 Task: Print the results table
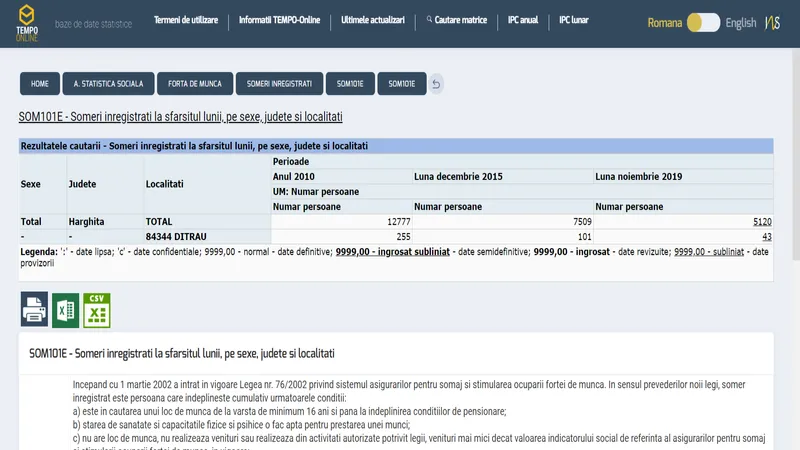[x=35, y=310]
